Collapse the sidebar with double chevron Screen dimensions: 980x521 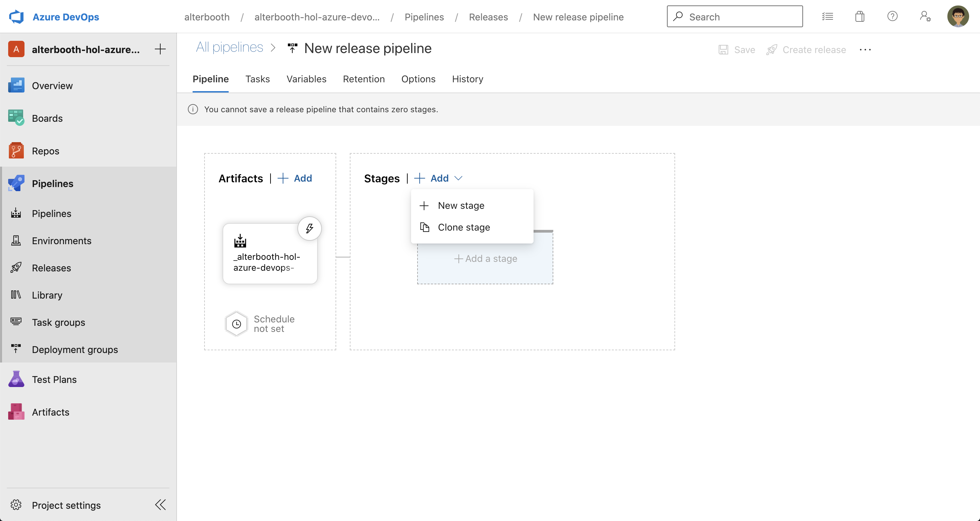(160, 505)
